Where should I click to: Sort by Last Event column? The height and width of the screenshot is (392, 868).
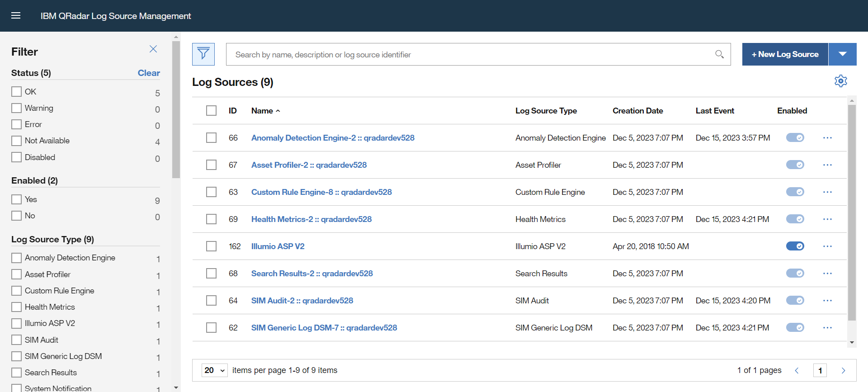(715, 111)
